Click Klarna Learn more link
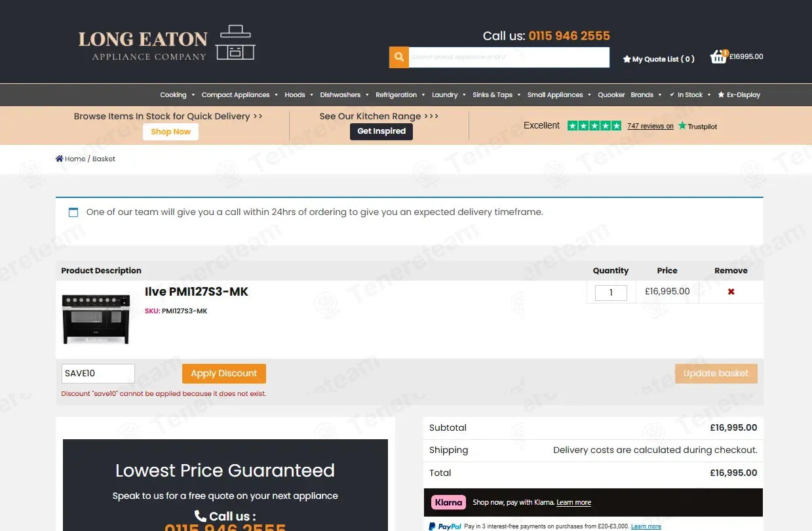812x531 pixels. 573,503
